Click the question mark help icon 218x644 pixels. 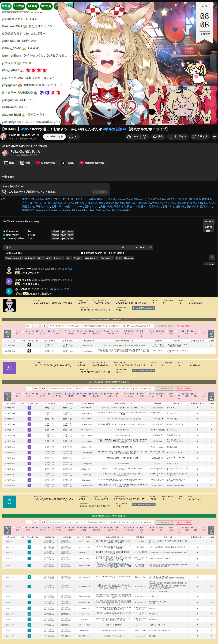[x=212, y=257]
